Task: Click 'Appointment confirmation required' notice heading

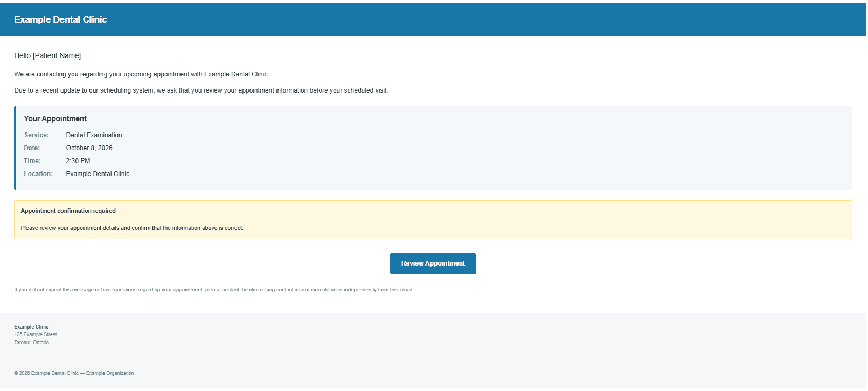Action: click(68, 211)
